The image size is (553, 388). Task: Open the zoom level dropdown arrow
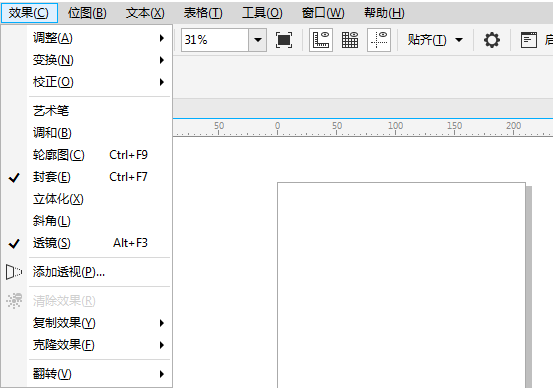(x=258, y=40)
